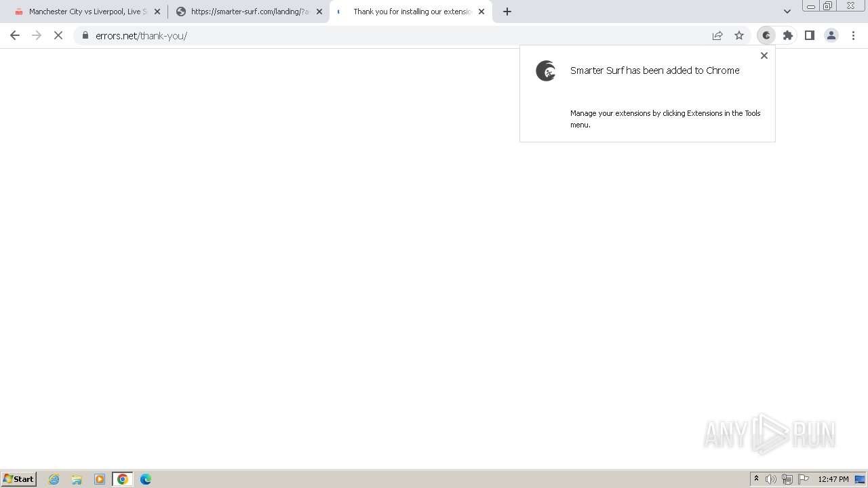This screenshot has height=488, width=868.
Task: Dismiss the Smarter Surf added notification
Action: 764,56
